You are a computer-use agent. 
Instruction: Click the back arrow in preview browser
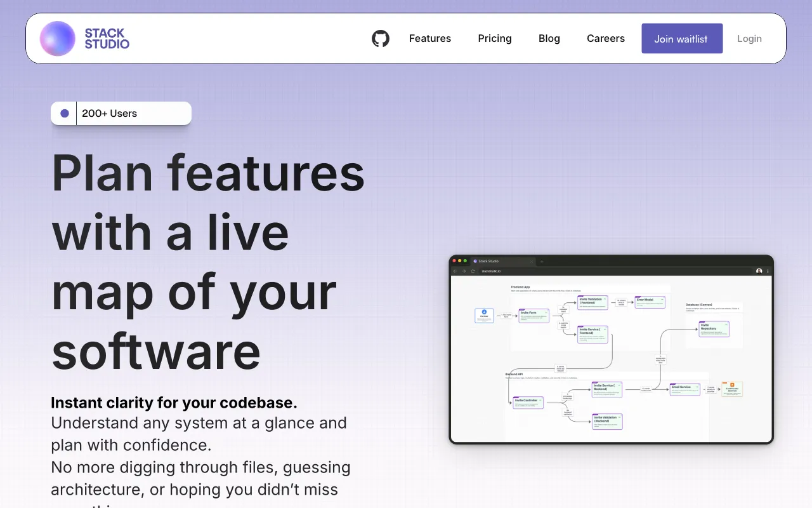(455, 271)
